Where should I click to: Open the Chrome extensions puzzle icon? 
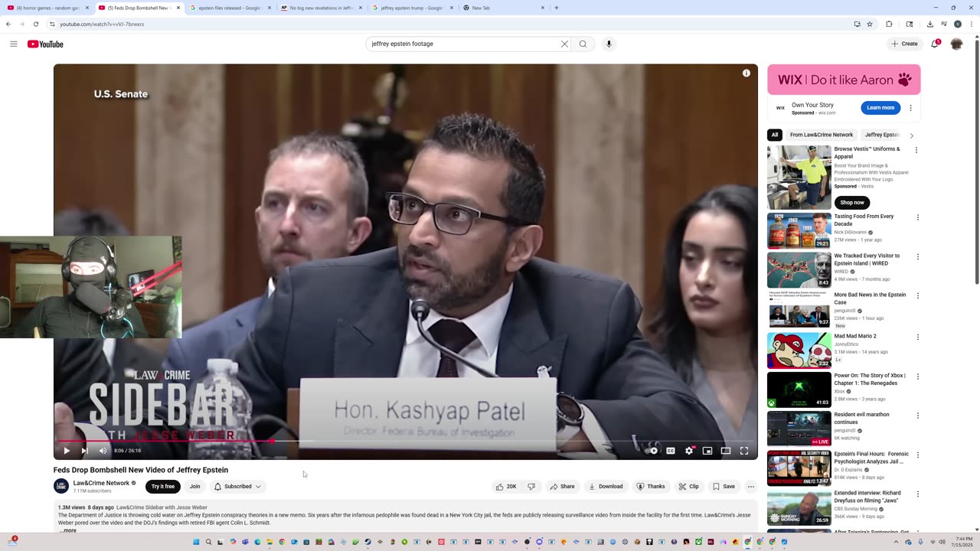(889, 24)
